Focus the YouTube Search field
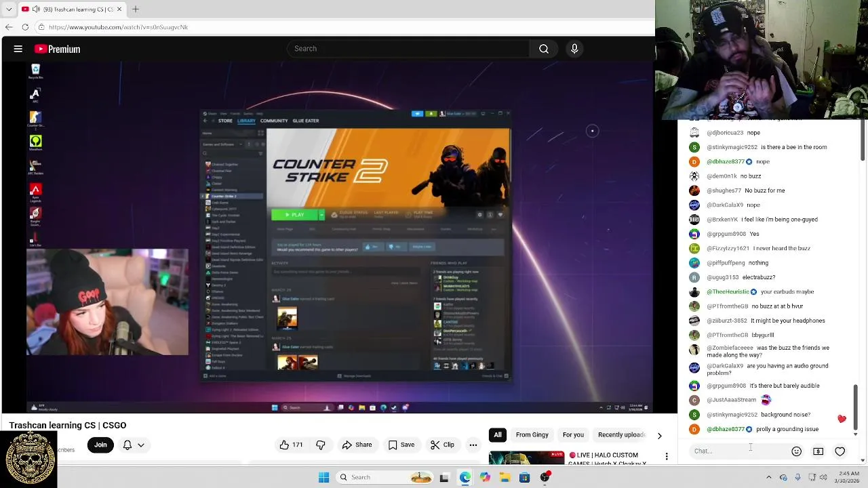Screen dimensions: 868x488 click(408, 49)
